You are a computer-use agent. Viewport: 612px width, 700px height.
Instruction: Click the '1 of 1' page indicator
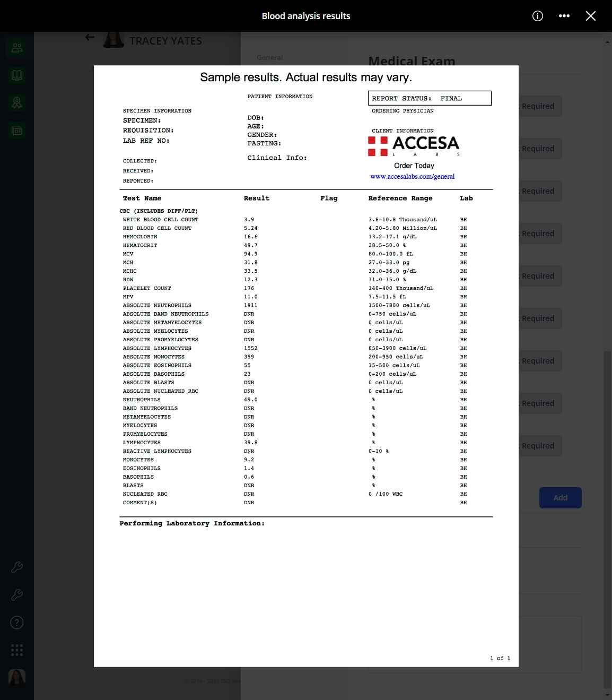tap(500, 658)
